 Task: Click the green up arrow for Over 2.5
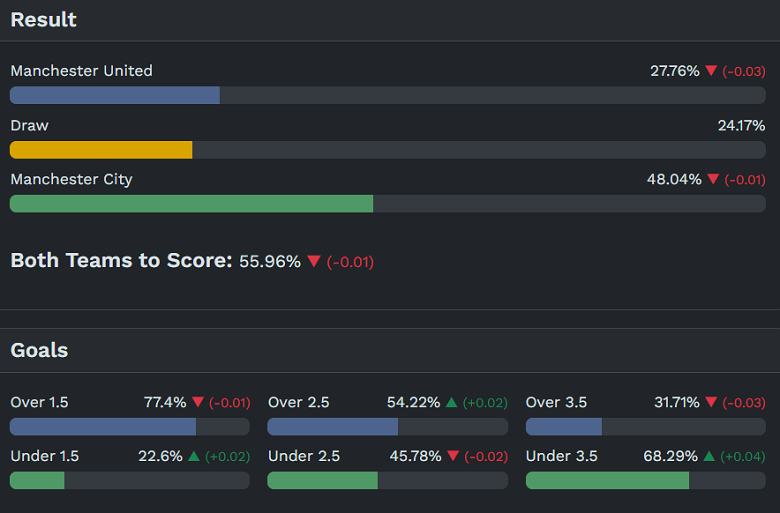click(452, 403)
